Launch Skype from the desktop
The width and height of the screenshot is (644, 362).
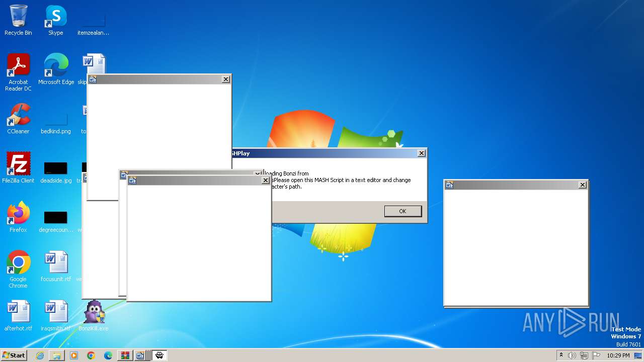coord(55,20)
